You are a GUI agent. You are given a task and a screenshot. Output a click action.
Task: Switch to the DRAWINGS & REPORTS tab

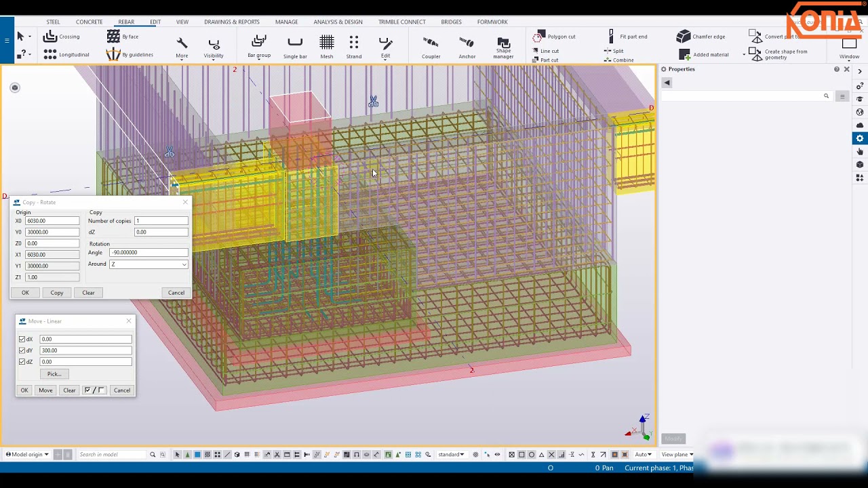[x=232, y=22]
